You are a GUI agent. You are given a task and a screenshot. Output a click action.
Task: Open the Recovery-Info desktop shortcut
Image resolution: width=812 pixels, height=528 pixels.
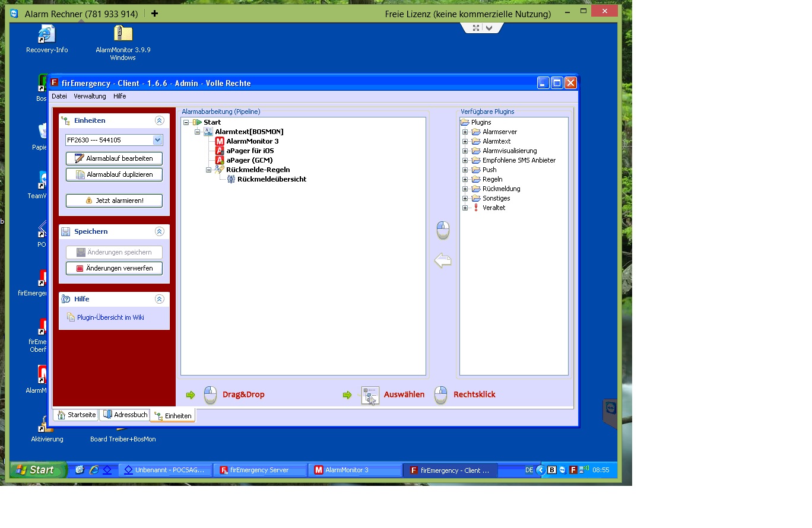tap(47, 34)
